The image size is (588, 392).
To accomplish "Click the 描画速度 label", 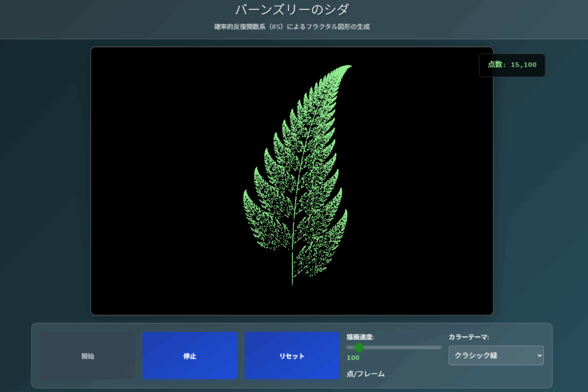I will tap(361, 337).
